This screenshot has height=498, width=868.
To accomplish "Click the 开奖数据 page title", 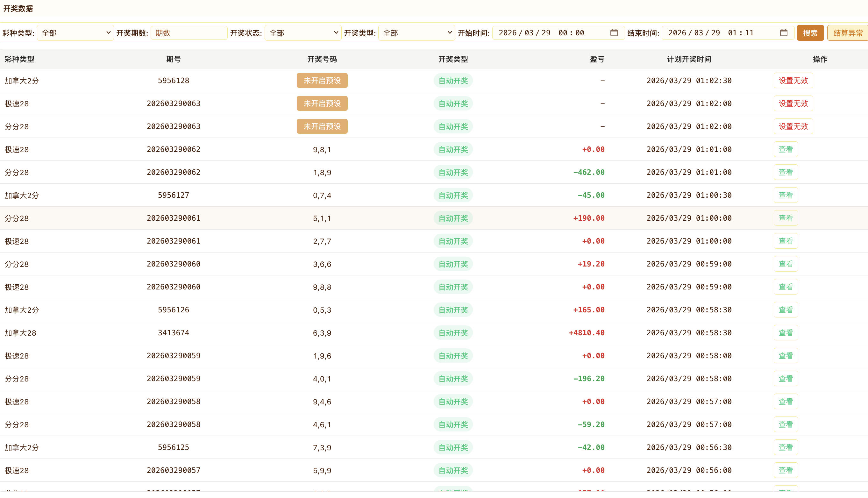I will 18,9.
